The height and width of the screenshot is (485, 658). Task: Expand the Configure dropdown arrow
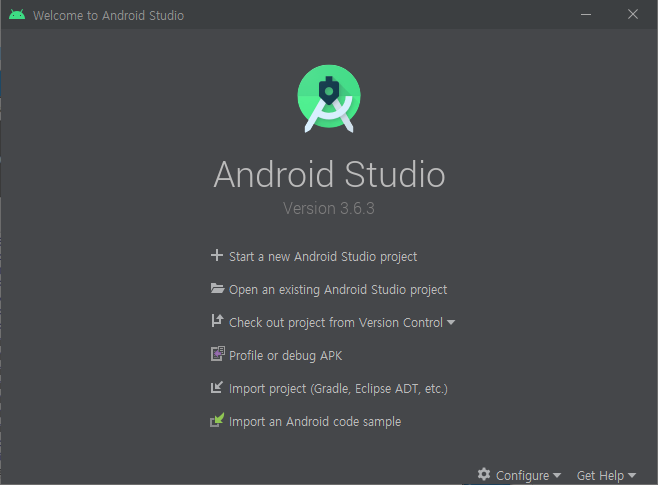(557, 475)
